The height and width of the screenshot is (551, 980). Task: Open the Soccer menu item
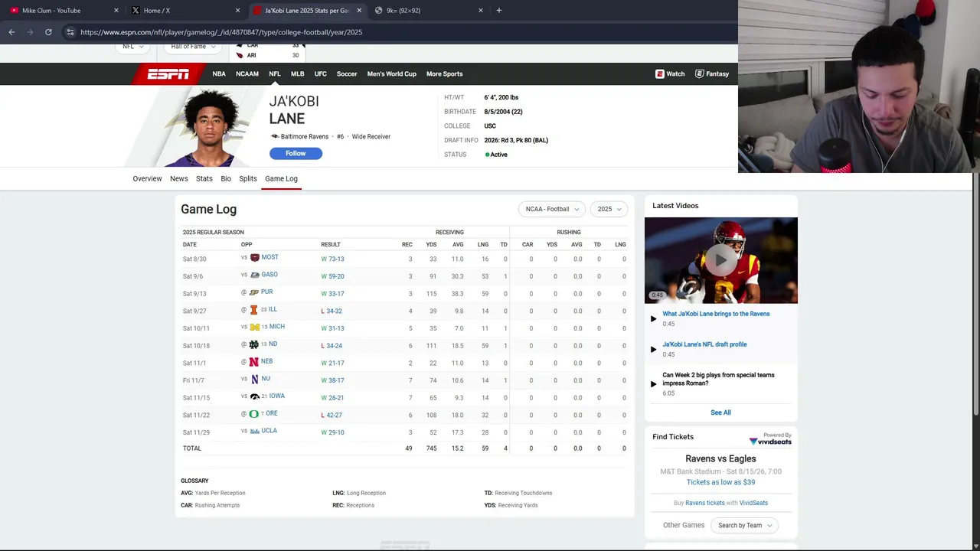pyautogui.click(x=347, y=73)
